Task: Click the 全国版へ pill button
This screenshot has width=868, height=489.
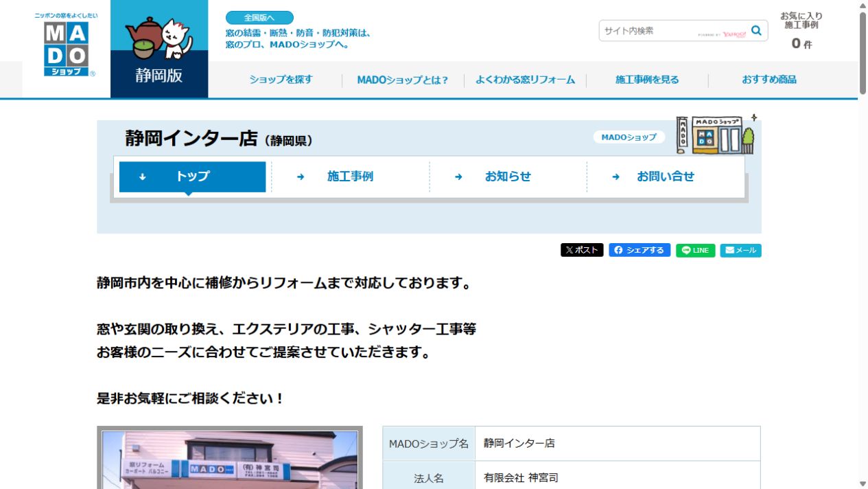Action: [x=259, y=18]
